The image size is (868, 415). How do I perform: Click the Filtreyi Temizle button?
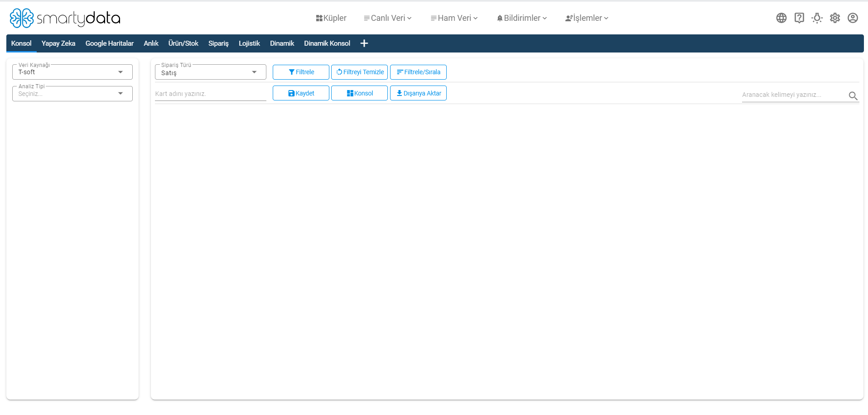coord(359,72)
